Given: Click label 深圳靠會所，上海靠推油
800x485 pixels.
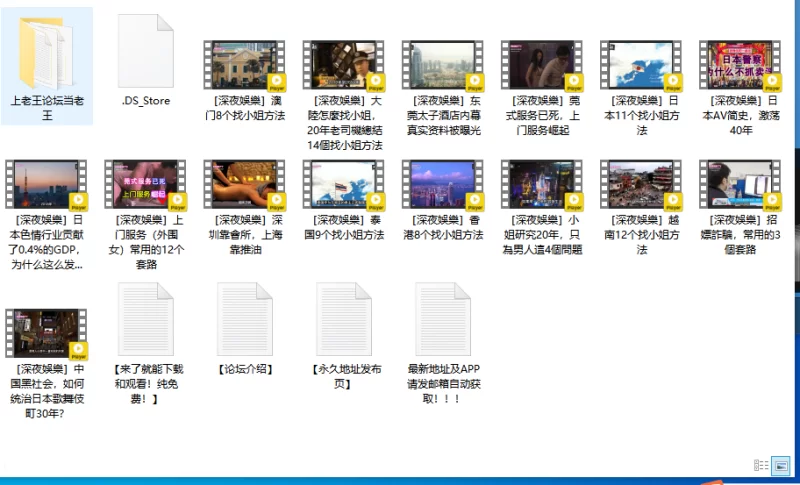Looking at the screenshot, I should [245, 235].
